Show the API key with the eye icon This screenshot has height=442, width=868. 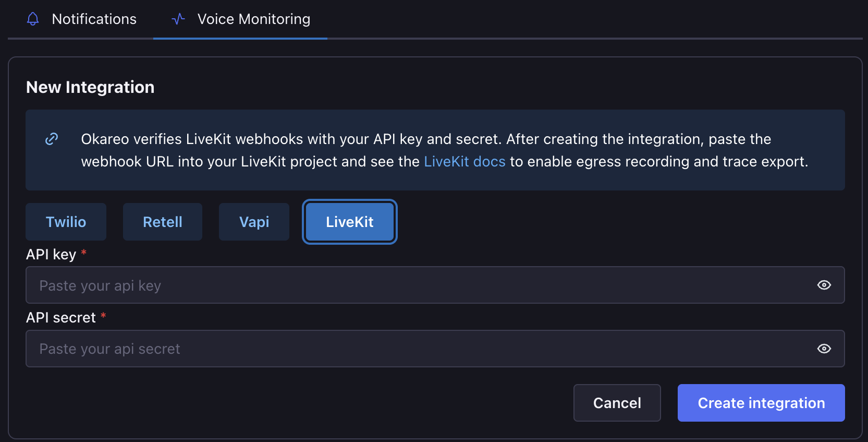[x=824, y=285]
